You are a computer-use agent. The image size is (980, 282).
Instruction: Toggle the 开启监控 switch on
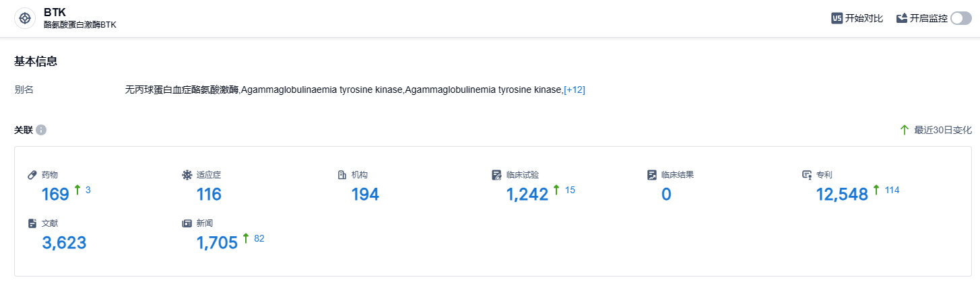point(960,18)
